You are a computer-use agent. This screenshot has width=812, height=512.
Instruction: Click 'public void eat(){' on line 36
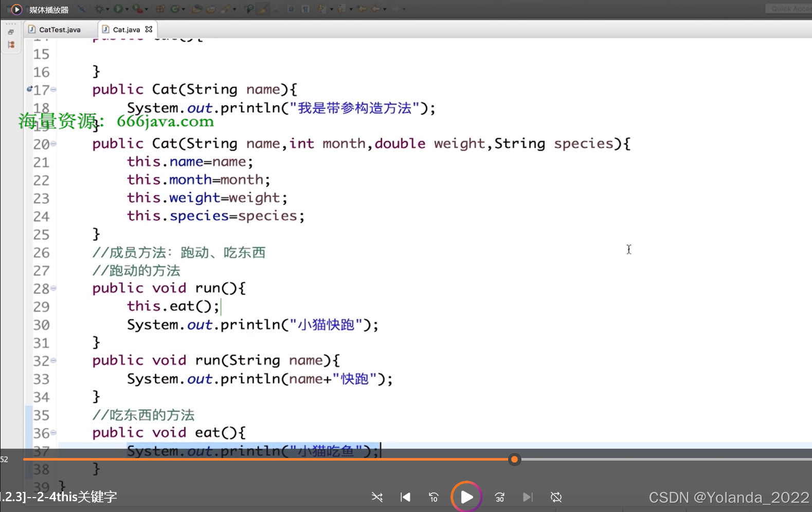169,433
